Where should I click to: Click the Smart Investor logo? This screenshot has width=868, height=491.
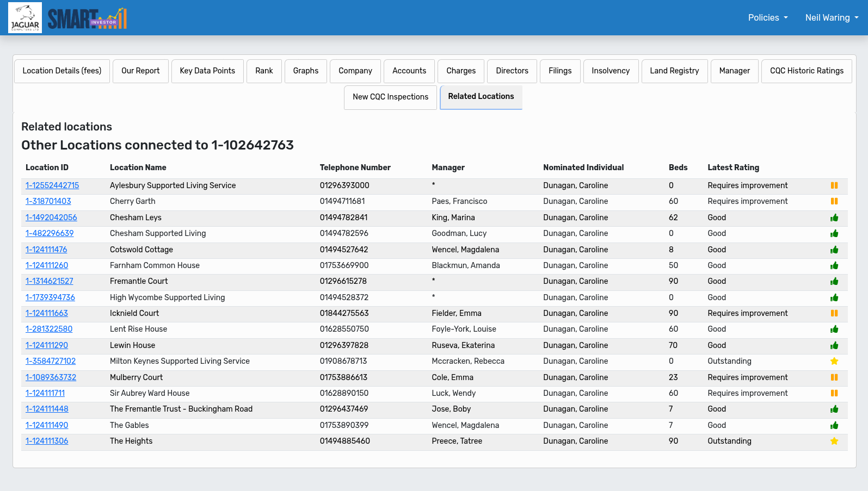click(87, 18)
